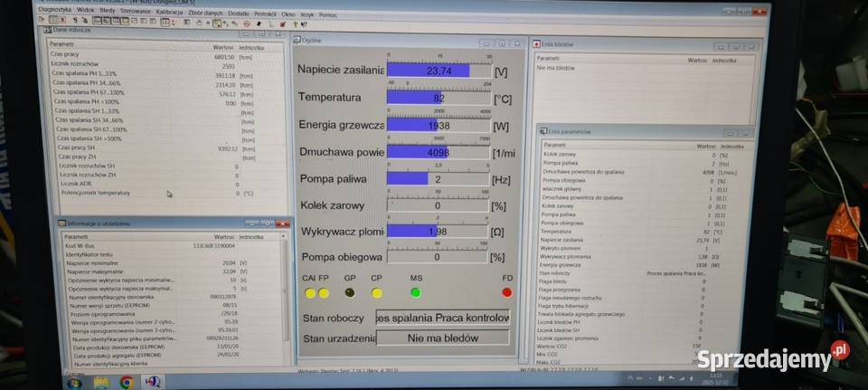Click the yellow CAI indicator light

(x=310, y=293)
